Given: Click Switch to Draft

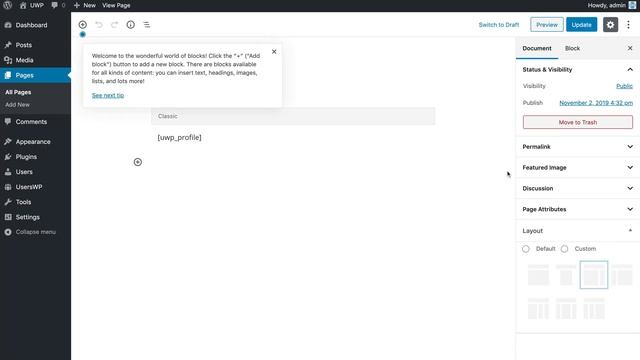Looking at the screenshot, I should tap(499, 24).
